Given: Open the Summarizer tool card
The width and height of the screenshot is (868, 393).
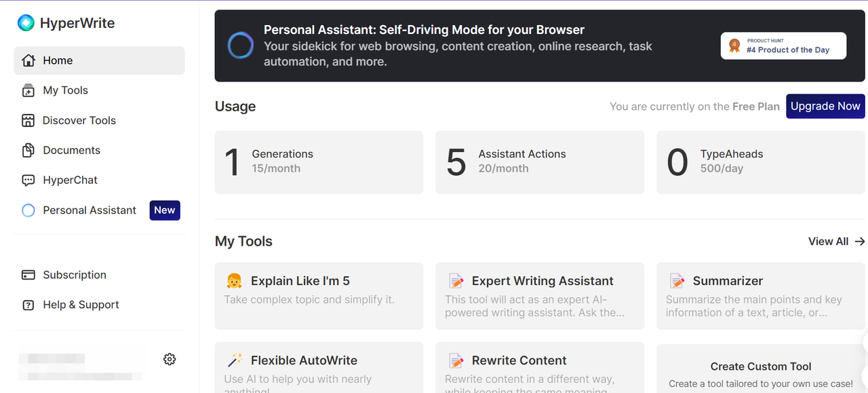Looking at the screenshot, I should tap(761, 296).
